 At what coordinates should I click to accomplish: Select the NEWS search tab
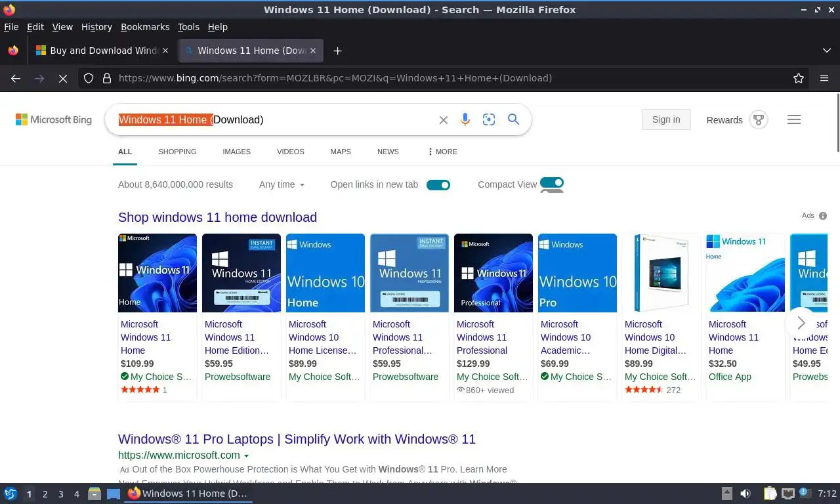388,152
